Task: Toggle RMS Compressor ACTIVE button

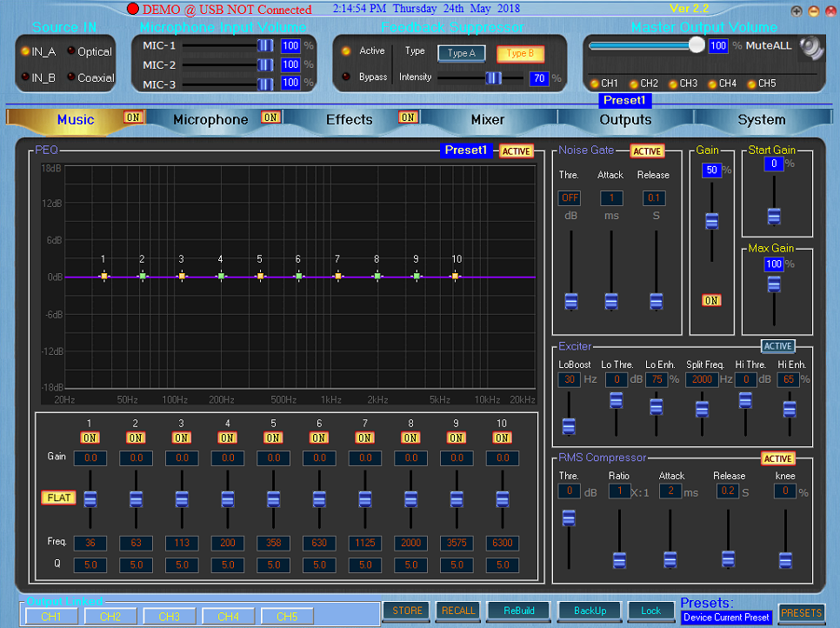Action: (x=778, y=458)
